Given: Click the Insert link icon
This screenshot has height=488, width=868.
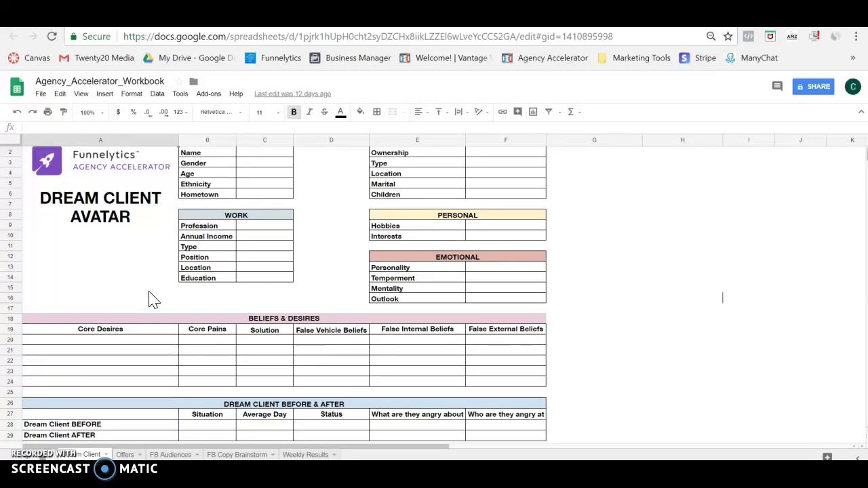Looking at the screenshot, I should click(x=502, y=112).
